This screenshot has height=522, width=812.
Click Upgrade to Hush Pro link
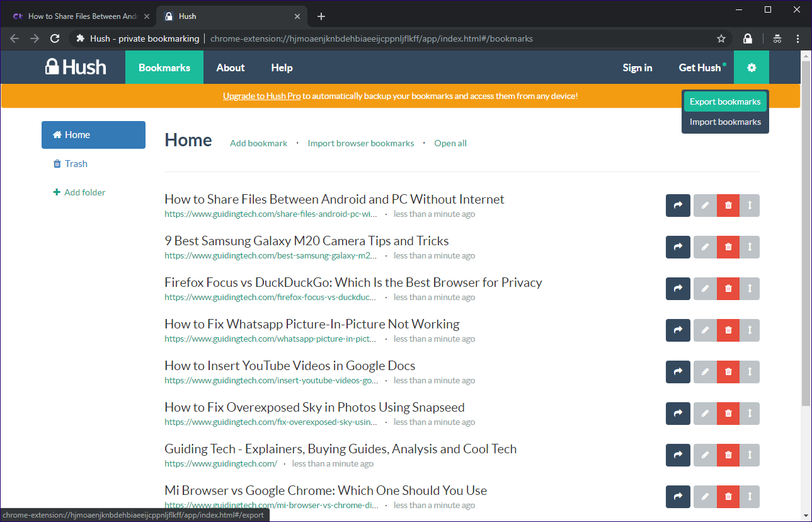pos(261,96)
